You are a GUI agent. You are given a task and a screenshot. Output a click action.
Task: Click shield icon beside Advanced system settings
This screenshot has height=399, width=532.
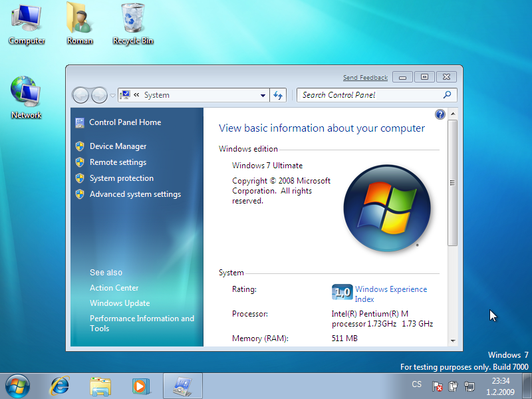coord(80,194)
